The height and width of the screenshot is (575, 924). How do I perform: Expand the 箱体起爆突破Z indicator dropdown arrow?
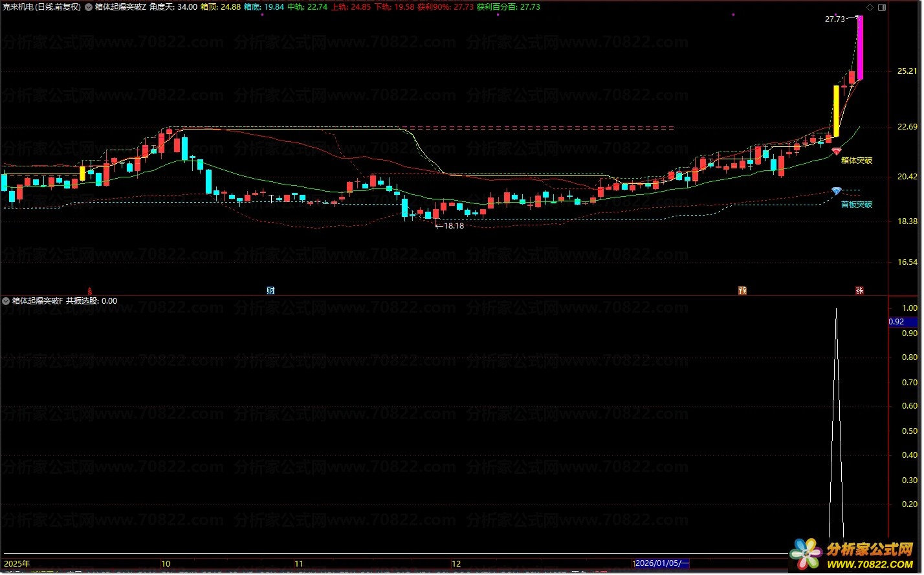(x=89, y=7)
